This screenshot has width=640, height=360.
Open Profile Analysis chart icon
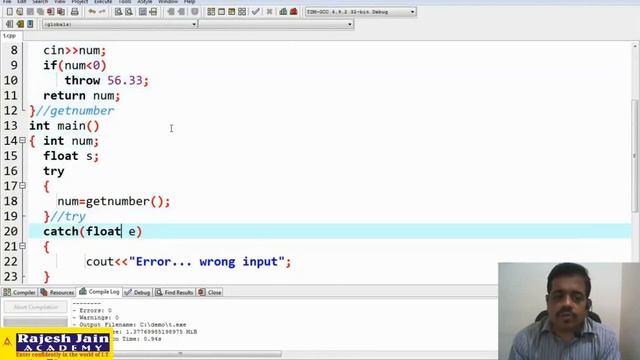tap(283, 12)
